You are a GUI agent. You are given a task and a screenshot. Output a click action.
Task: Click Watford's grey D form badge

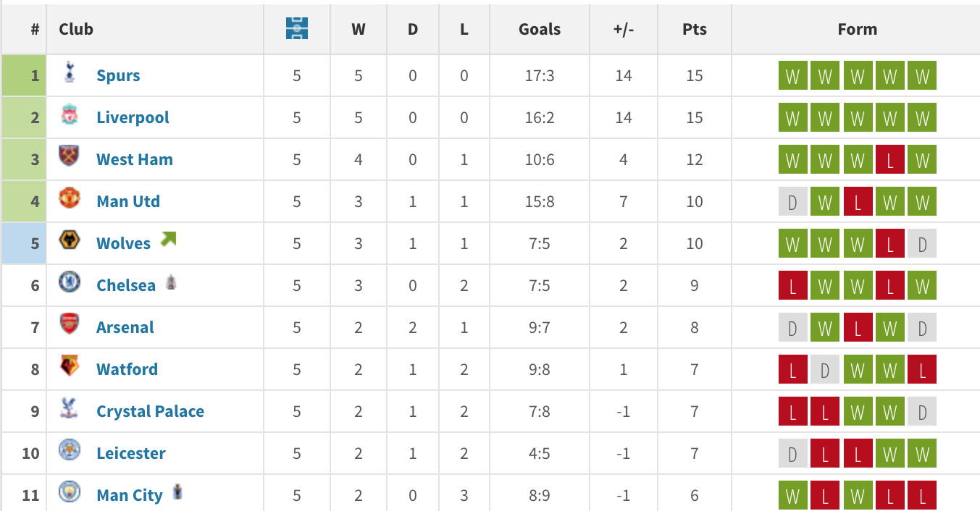click(825, 370)
